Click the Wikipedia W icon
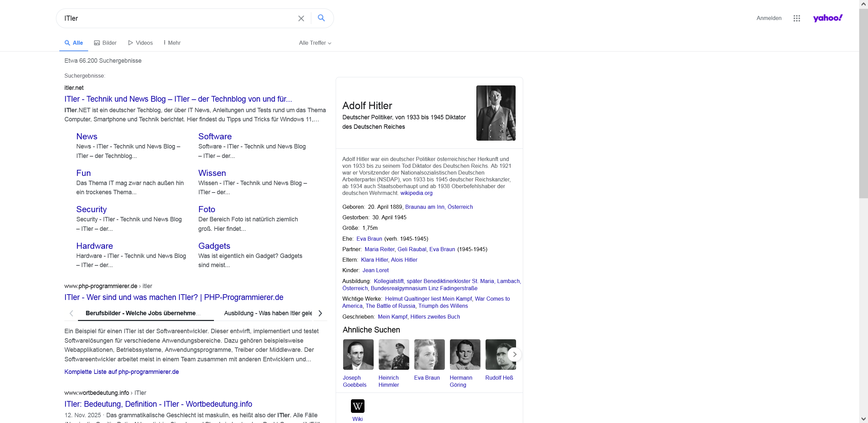This screenshot has height=423, width=868. (x=358, y=406)
